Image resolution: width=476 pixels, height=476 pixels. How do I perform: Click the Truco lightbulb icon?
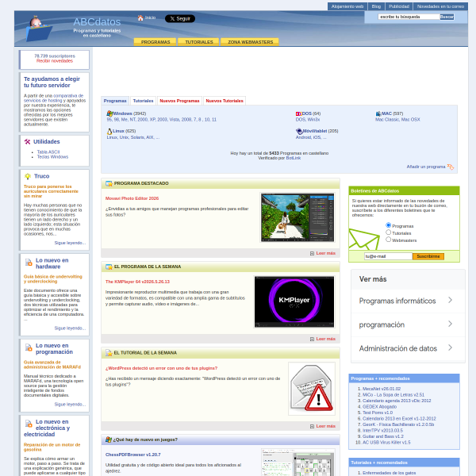click(x=28, y=176)
